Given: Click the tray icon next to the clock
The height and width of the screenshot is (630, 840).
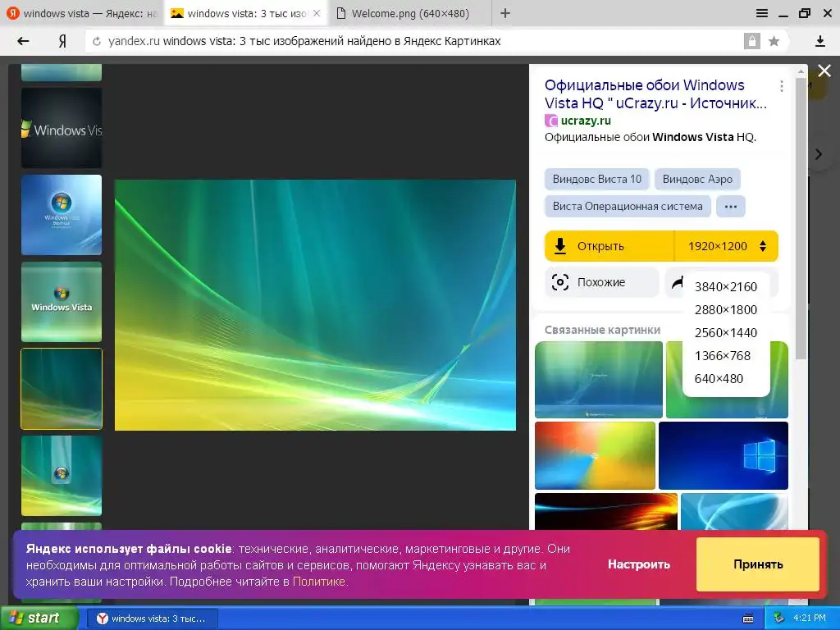Looking at the screenshot, I should click(x=779, y=619).
